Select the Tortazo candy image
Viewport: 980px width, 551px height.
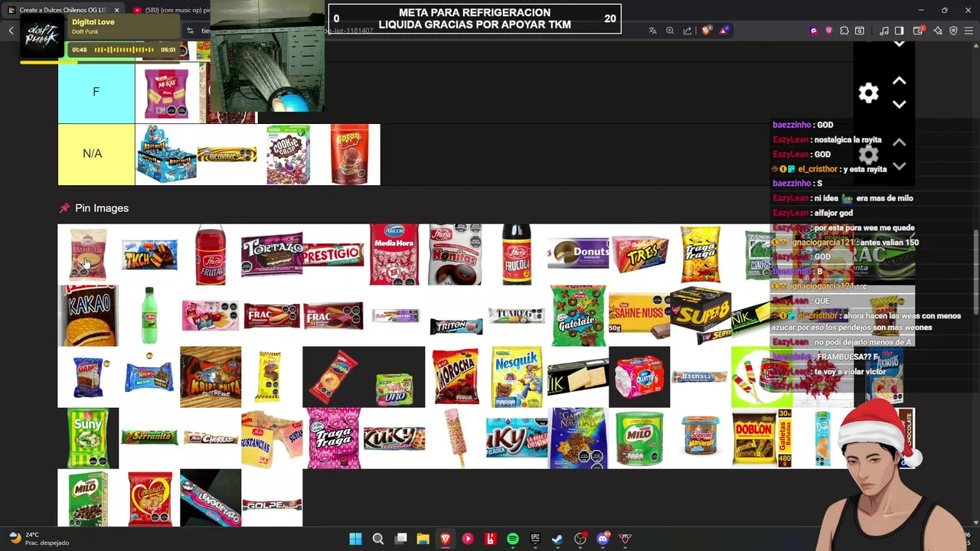(x=272, y=254)
